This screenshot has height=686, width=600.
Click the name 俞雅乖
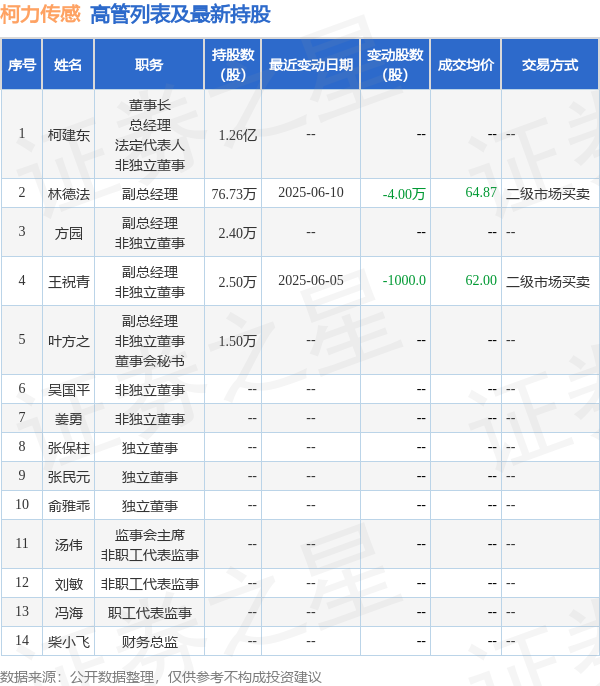coord(69,506)
